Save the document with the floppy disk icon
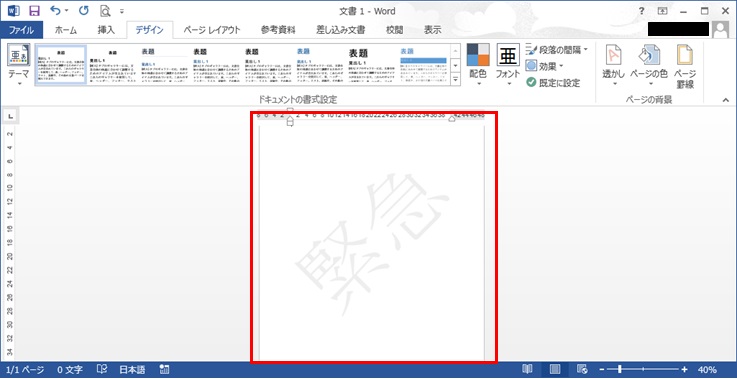Image resolution: width=737 pixels, height=379 pixels. [34, 11]
